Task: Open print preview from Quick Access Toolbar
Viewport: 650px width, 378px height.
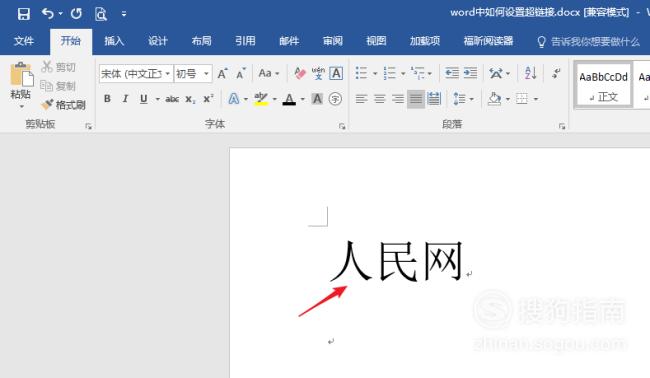Action: pyautogui.click(x=101, y=14)
